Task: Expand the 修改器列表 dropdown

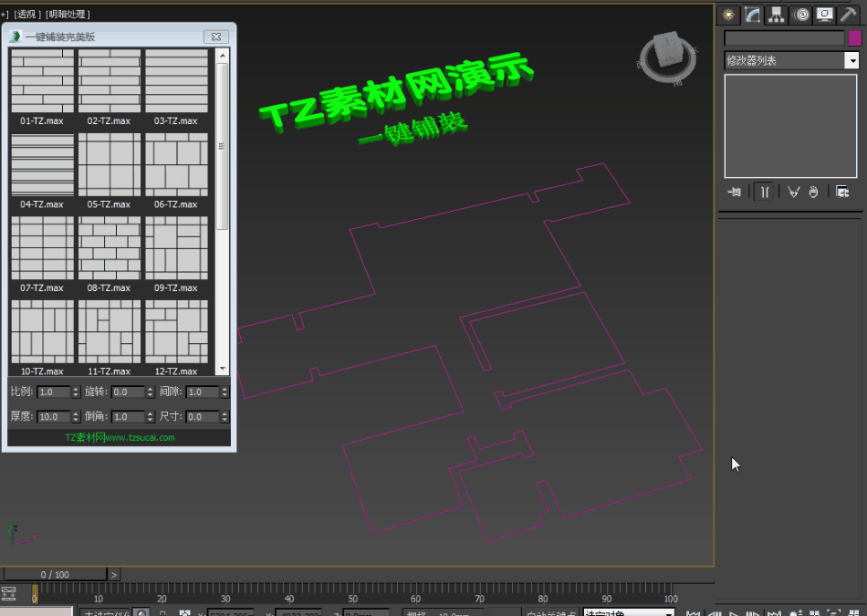Action: (x=852, y=60)
